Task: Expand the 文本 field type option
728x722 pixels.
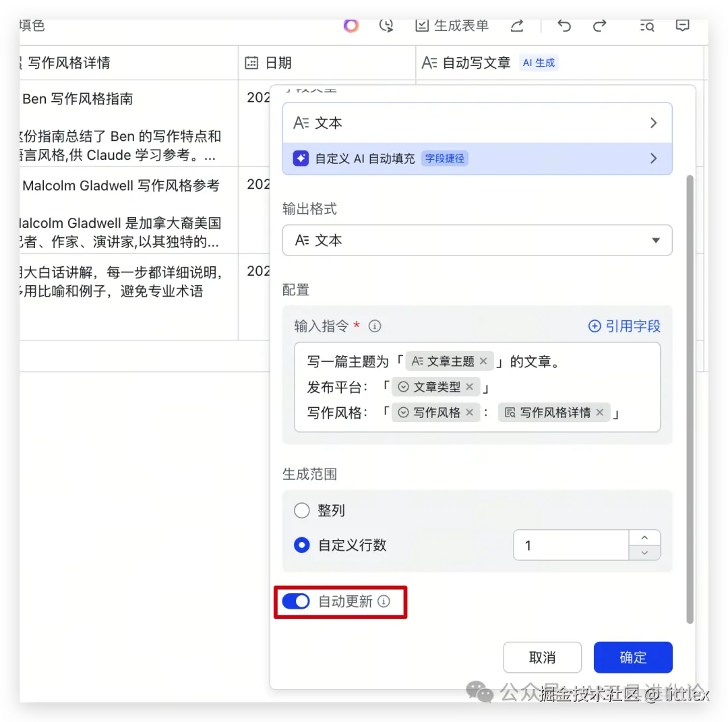Action: tap(477, 123)
